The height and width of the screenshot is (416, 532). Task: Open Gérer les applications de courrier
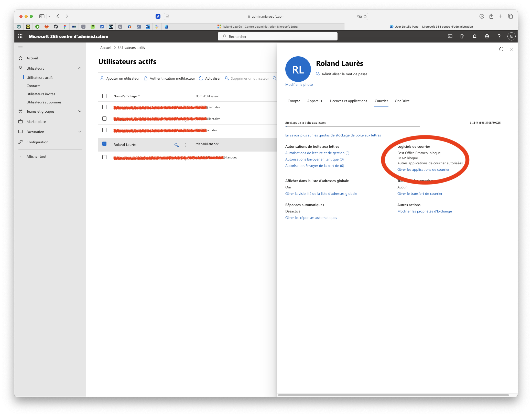pyautogui.click(x=423, y=169)
